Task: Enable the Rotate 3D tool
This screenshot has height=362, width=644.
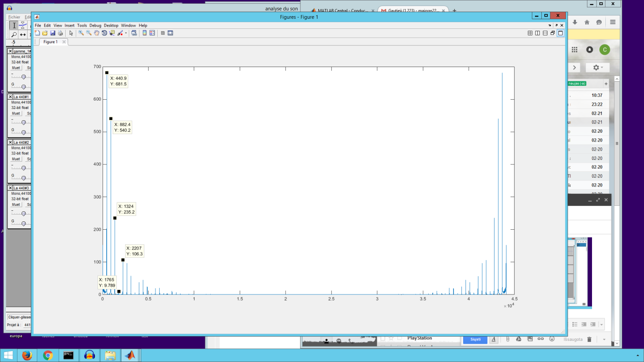Action: click(104, 33)
